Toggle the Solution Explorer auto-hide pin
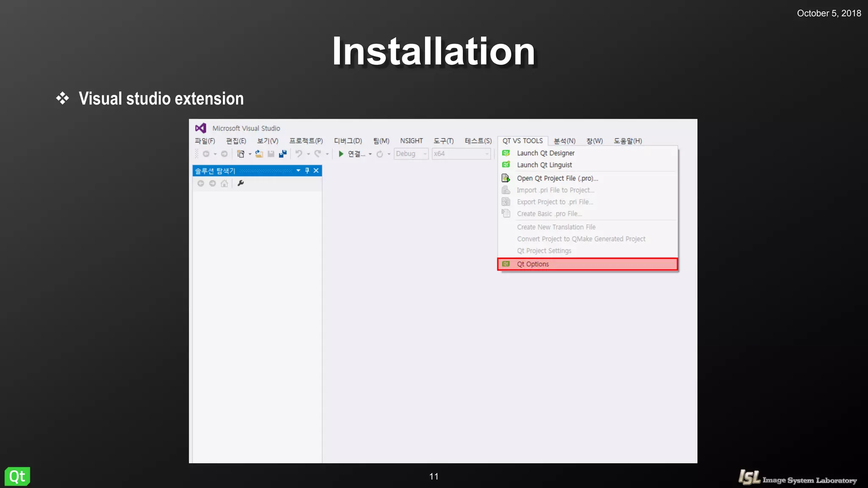This screenshot has height=488, width=868. (x=307, y=171)
